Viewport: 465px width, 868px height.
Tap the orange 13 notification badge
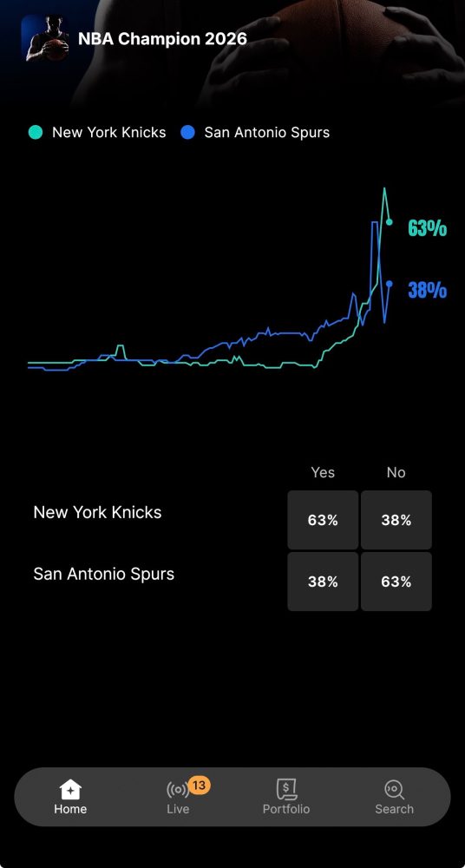[x=200, y=785]
